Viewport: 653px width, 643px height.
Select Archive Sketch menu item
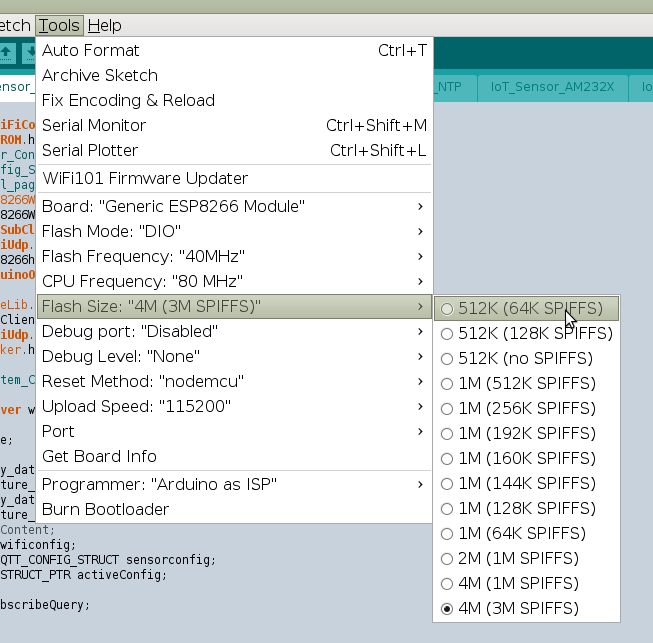click(100, 75)
